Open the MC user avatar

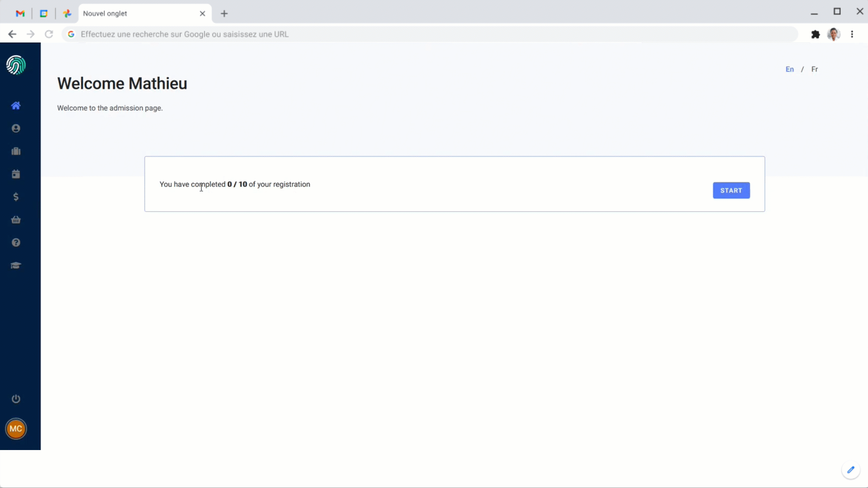pyautogui.click(x=16, y=429)
